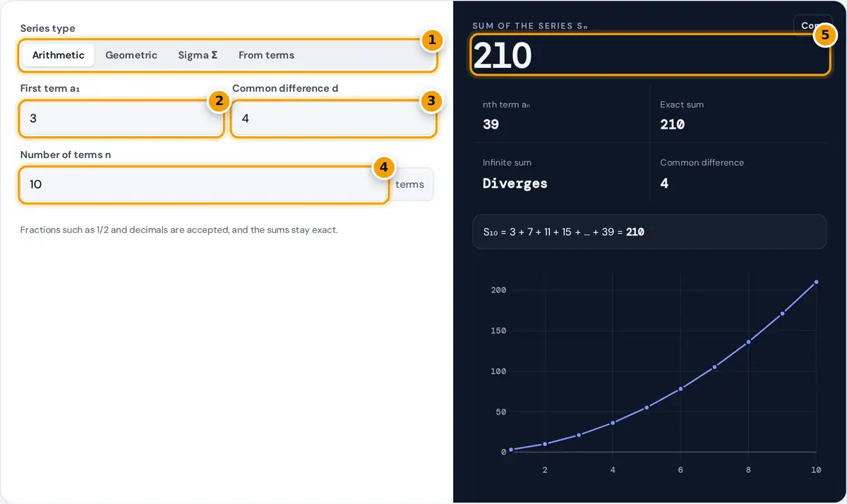Click the Infinite sum Diverges value

coord(515,184)
